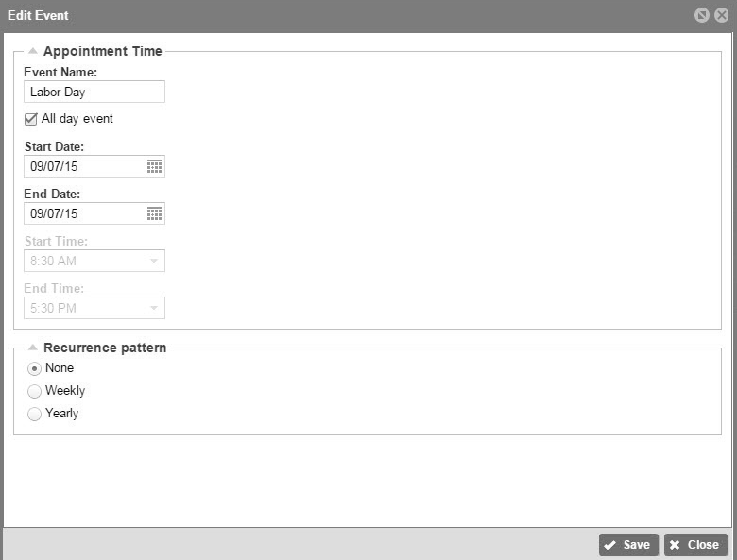
Task: Focus the Start Date text field
Action: (x=85, y=166)
